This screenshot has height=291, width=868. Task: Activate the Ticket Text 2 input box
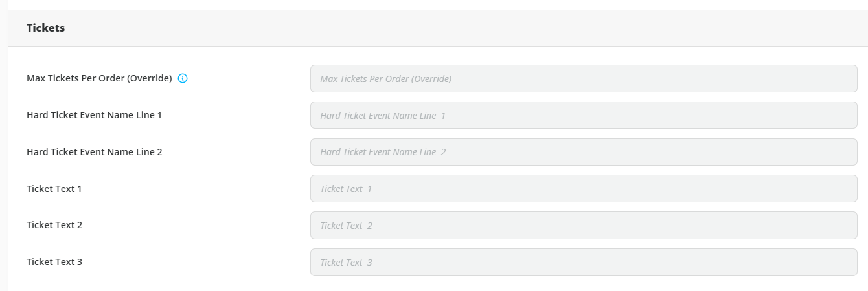point(584,225)
